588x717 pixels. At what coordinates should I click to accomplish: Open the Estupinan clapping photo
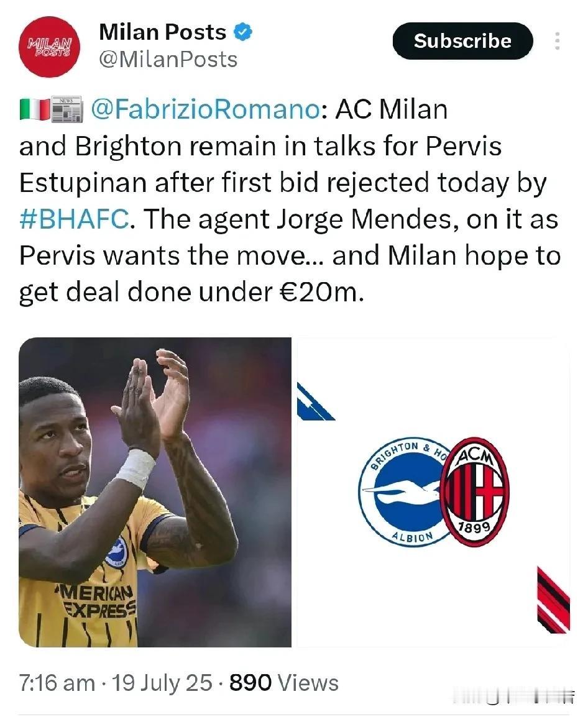[155, 492]
